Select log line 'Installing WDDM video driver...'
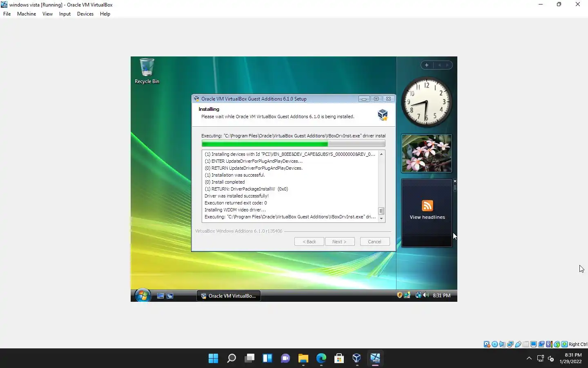This screenshot has height=368, width=588. tap(235, 210)
